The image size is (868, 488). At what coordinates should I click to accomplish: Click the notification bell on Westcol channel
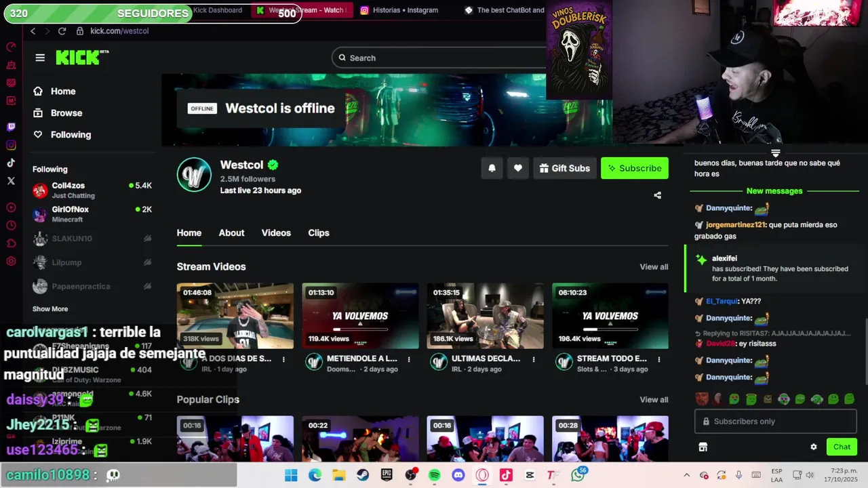492,168
